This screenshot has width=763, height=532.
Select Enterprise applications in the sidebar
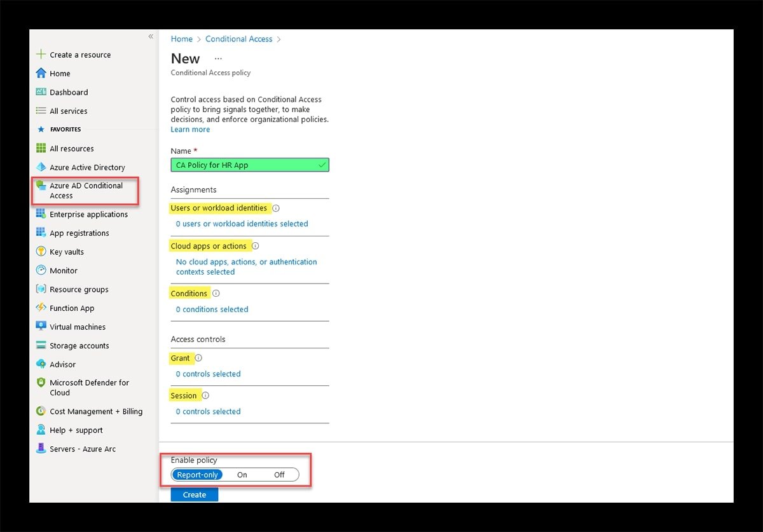(x=88, y=214)
